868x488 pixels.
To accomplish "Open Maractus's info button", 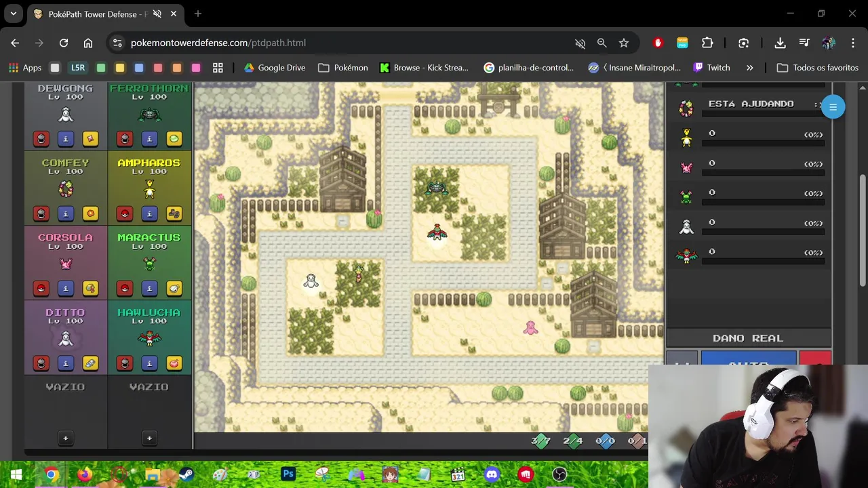I will [x=149, y=289].
